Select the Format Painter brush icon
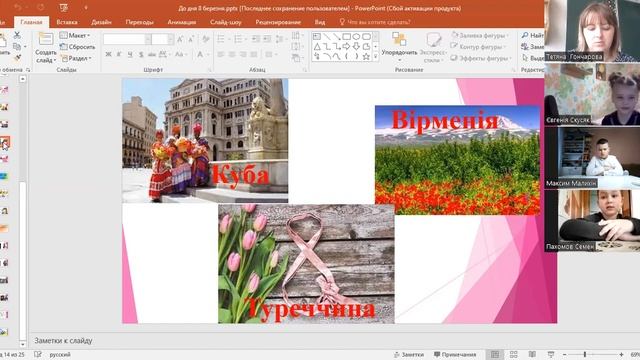This screenshot has width=640, height=360. (17, 58)
